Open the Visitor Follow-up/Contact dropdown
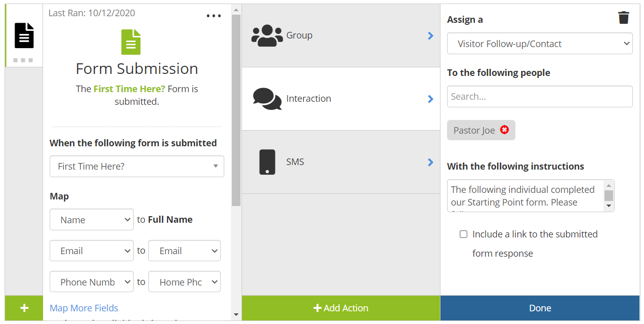The height and width of the screenshot is (324, 644). [x=539, y=44]
